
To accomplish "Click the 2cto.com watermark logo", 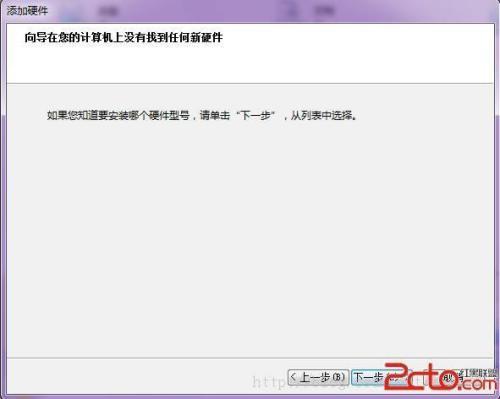I will coord(439,377).
